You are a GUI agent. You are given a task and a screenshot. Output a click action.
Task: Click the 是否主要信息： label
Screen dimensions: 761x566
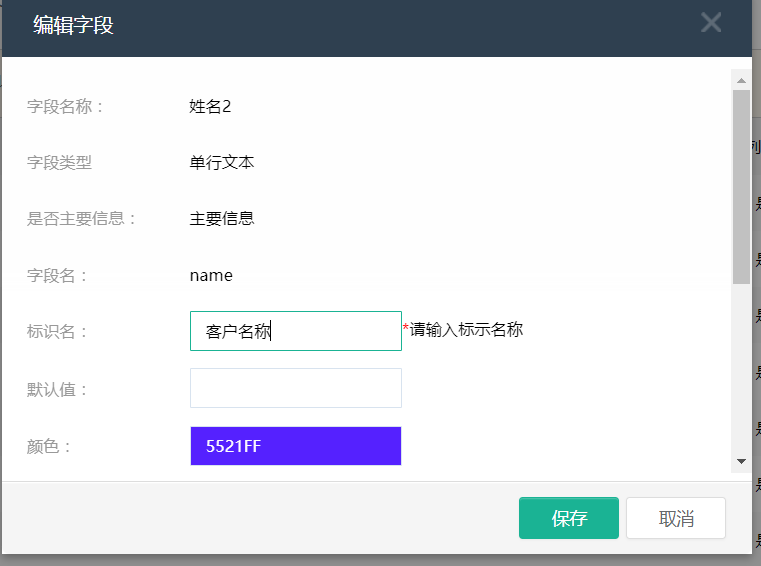(x=81, y=218)
